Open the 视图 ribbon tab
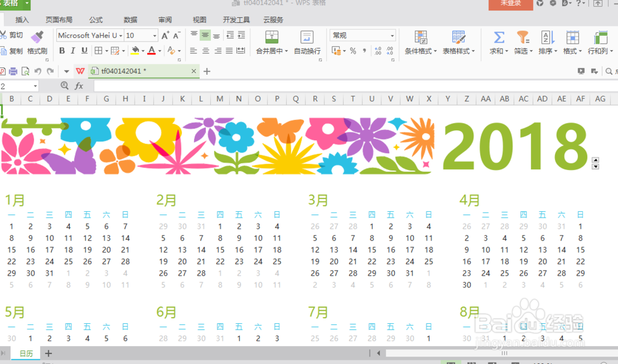The height and width of the screenshot is (364, 618). tap(199, 19)
